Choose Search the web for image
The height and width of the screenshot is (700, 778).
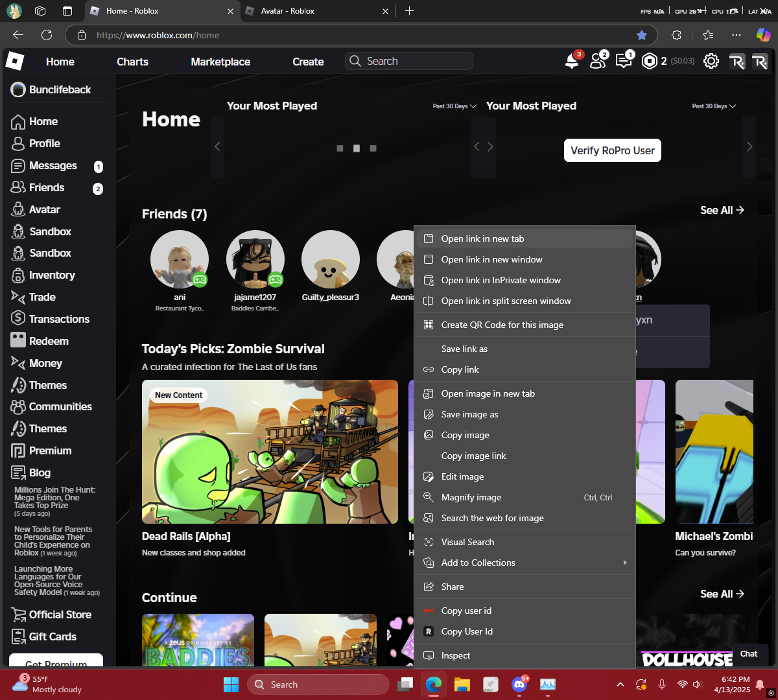(x=525, y=518)
